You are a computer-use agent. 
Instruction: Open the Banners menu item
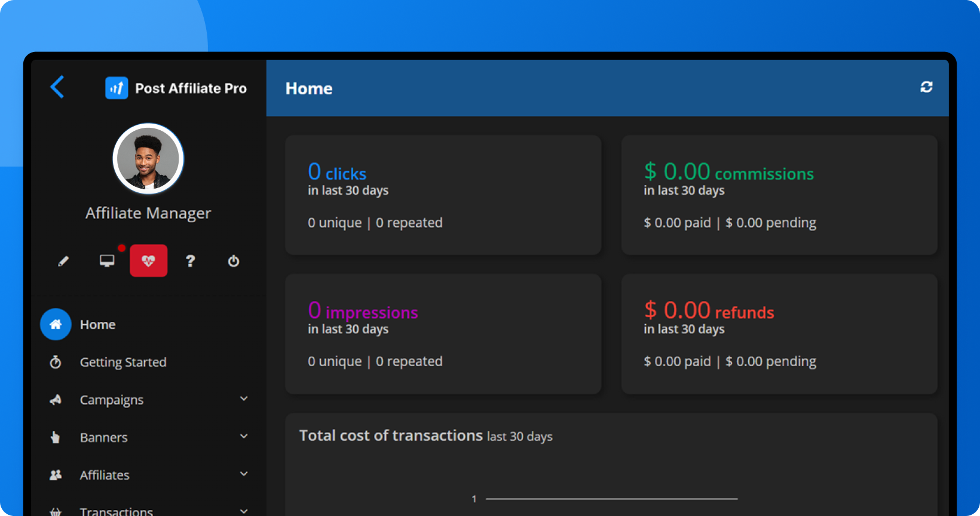click(104, 437)
